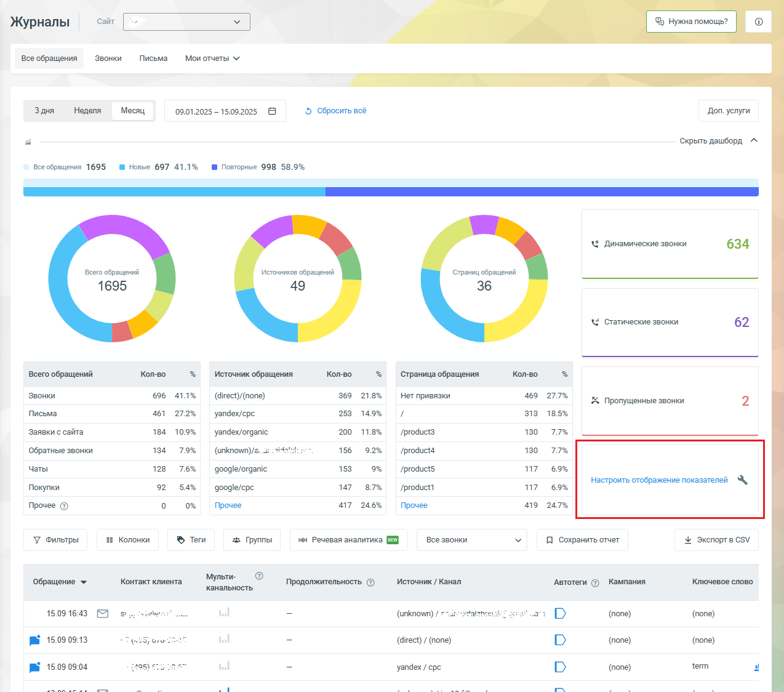Collapse dashboard via Скрыть дашборд
The image size is (784, 692).
click(x=718, y=141)
